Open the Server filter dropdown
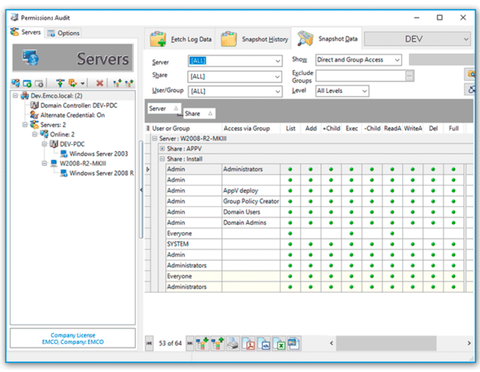Screen dimensions: 480x372 [277, 61]
